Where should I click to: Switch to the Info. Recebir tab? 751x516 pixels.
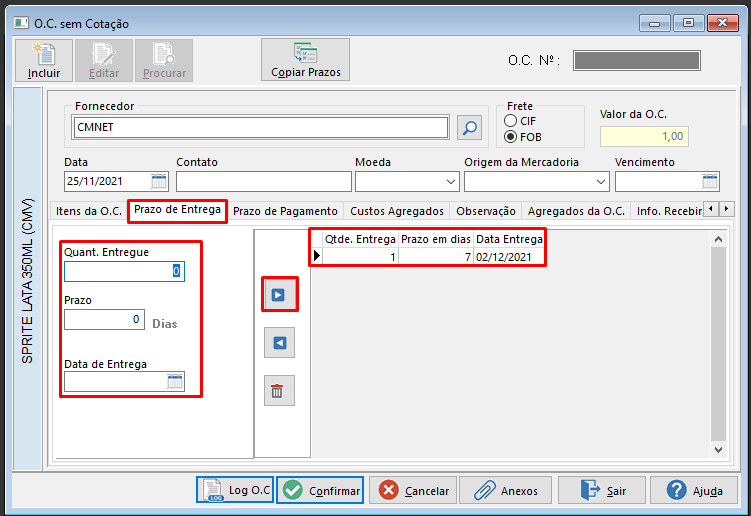coord(669,211)
